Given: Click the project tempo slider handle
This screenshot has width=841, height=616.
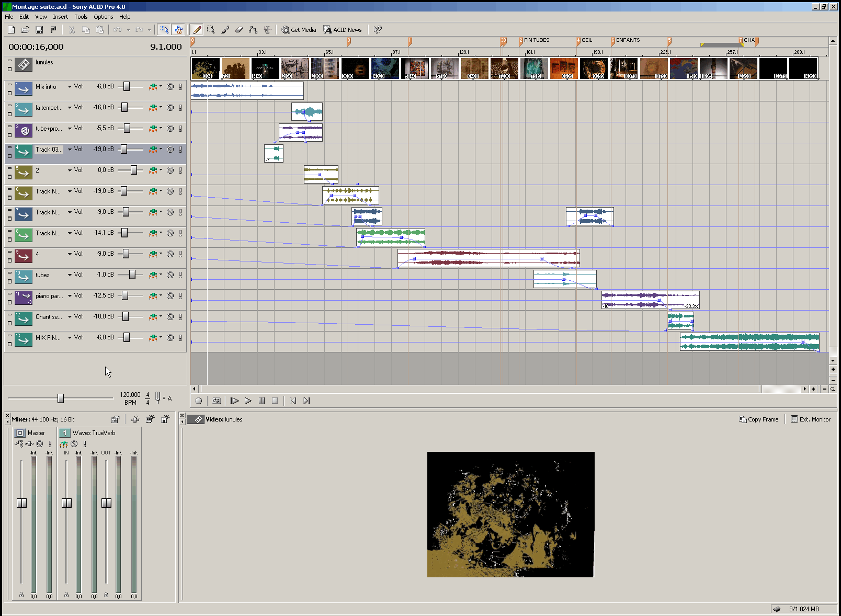Looking at the screenshot, I should pyautogui.click(x=61, y=398).
